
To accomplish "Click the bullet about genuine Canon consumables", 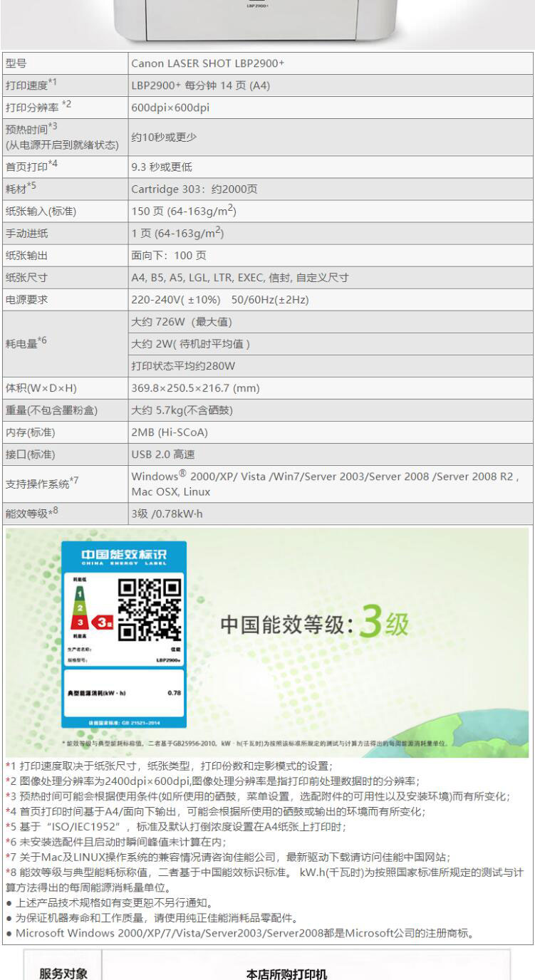I will point(152,918).
